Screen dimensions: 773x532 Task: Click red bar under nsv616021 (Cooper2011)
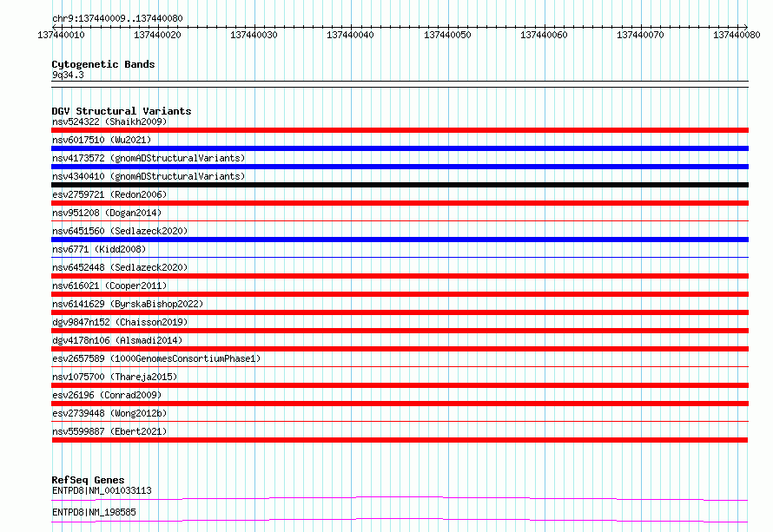tap(400, 294)
